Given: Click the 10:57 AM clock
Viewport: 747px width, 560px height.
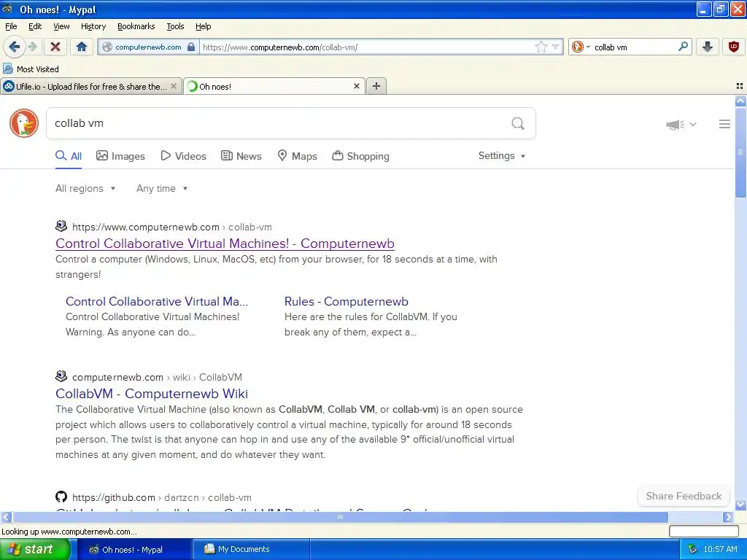Looking at the screenshot, I should (720, 550).
